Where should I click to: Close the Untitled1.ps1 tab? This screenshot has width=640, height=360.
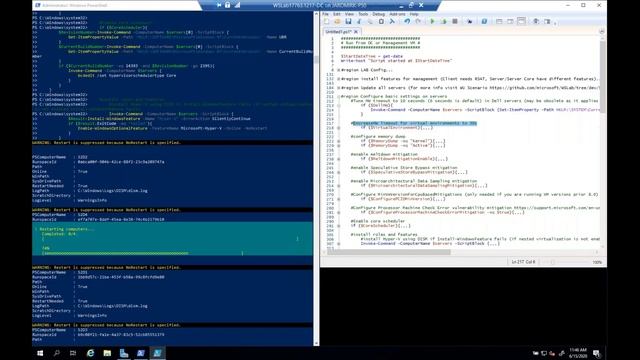356,31
